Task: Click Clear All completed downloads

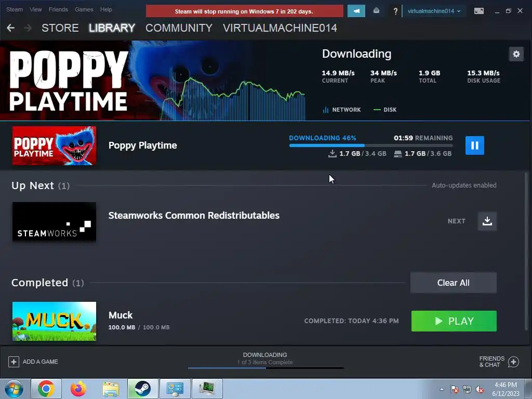Action: [x=453, y=283]
